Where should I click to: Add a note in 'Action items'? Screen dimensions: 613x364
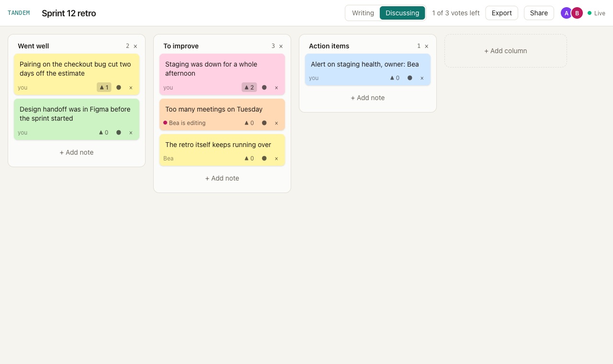(368, 98)
